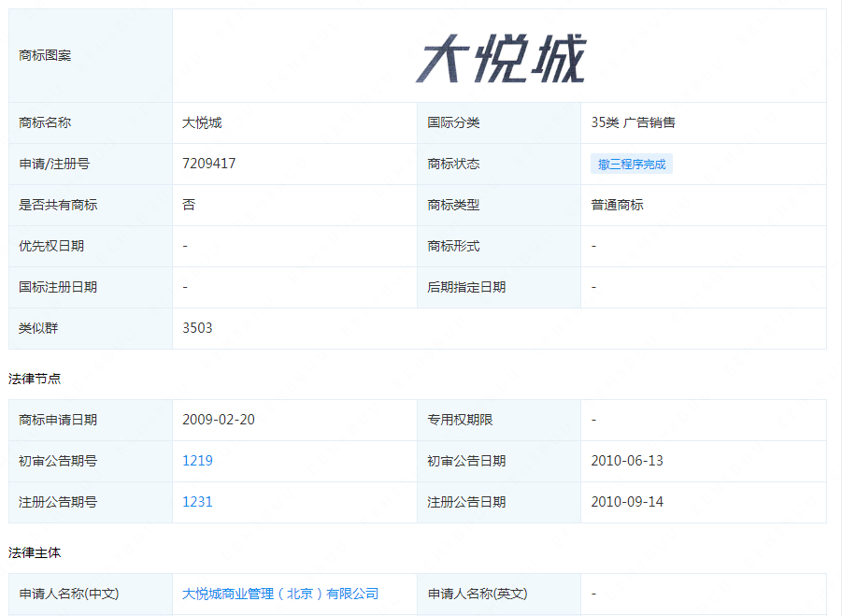Click the 申请人名称(中文) label

tap(69, 594)
